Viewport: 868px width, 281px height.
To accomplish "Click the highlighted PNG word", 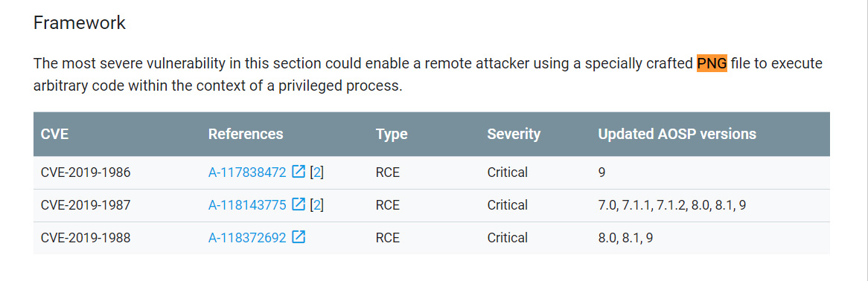I will pyautogui.click(x=712, y=64).
